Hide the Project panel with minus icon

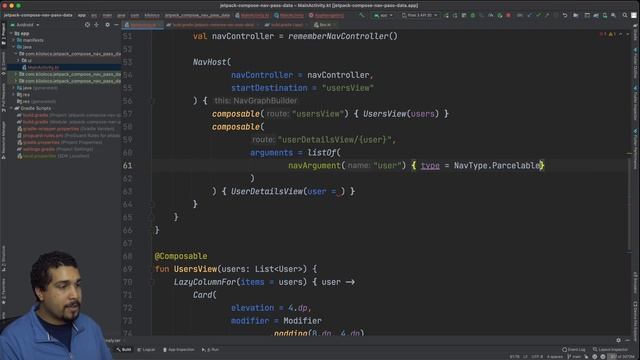click(x=116, y=25)
